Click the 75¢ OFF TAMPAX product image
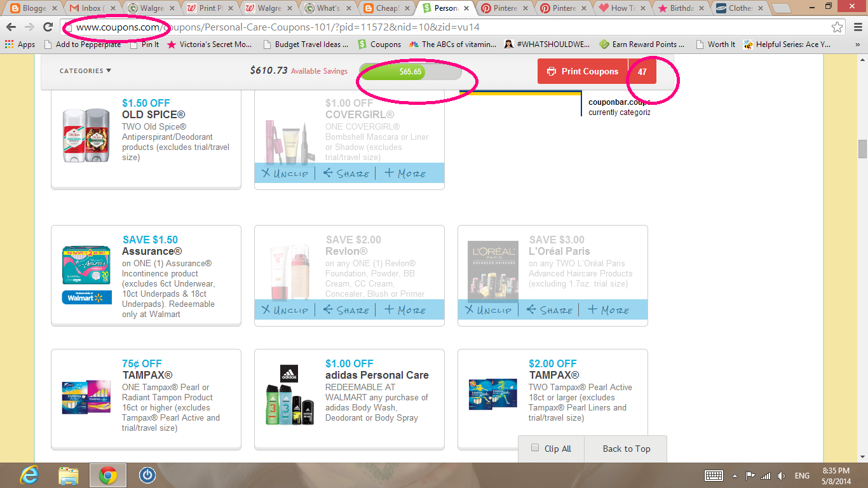 87,398
